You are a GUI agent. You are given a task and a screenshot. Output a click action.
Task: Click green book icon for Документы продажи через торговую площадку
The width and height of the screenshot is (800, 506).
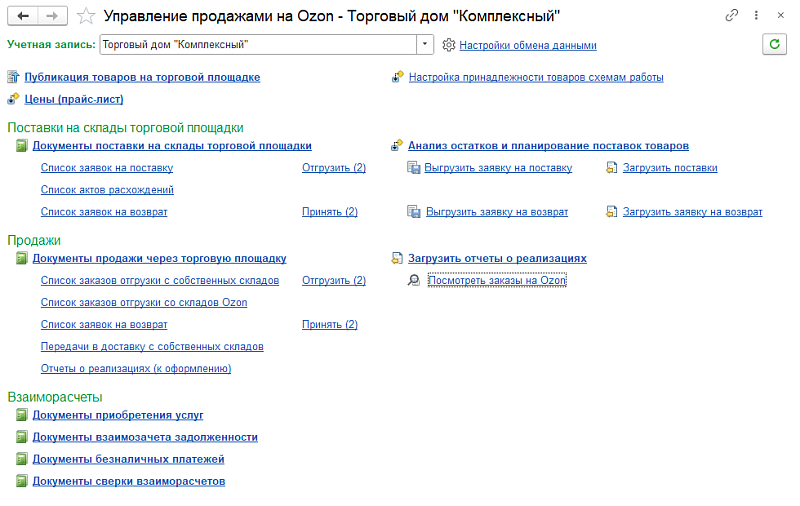[x=21, y=259]
